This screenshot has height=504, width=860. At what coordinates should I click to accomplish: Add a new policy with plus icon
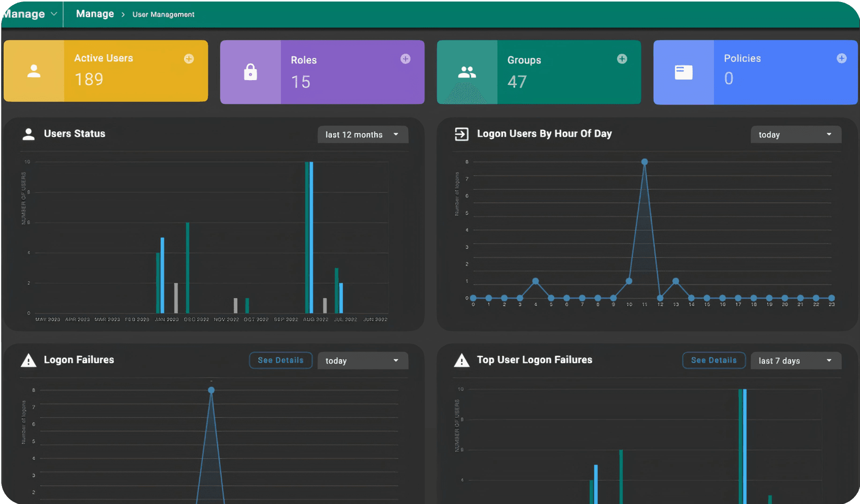[x=841, y=58]
